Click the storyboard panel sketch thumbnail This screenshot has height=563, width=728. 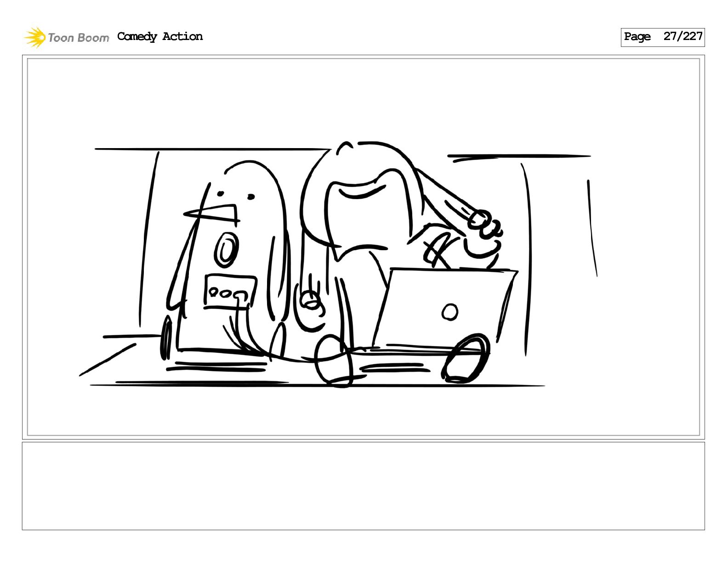(363, 247)
